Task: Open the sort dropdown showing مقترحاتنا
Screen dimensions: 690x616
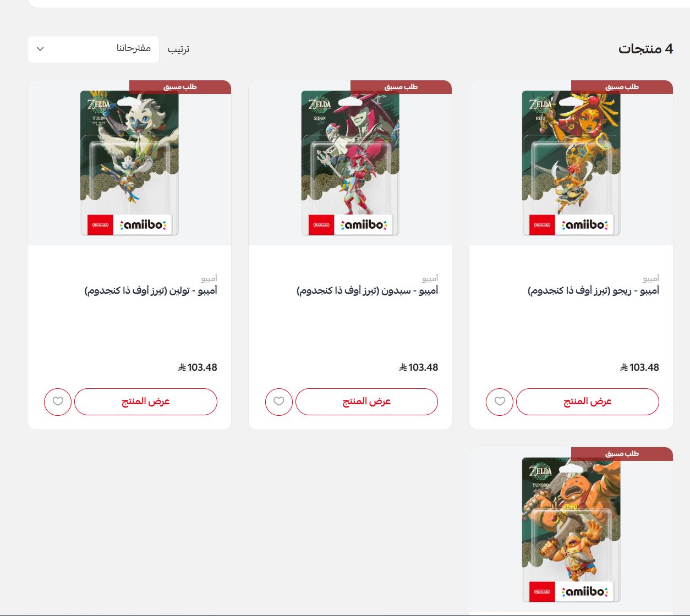Action: pos(93,49)
